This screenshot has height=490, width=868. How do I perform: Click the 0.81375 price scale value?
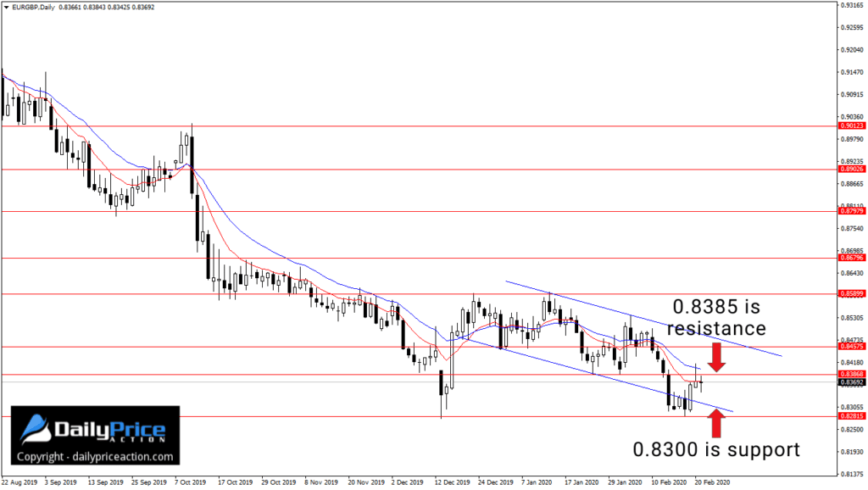853,474
